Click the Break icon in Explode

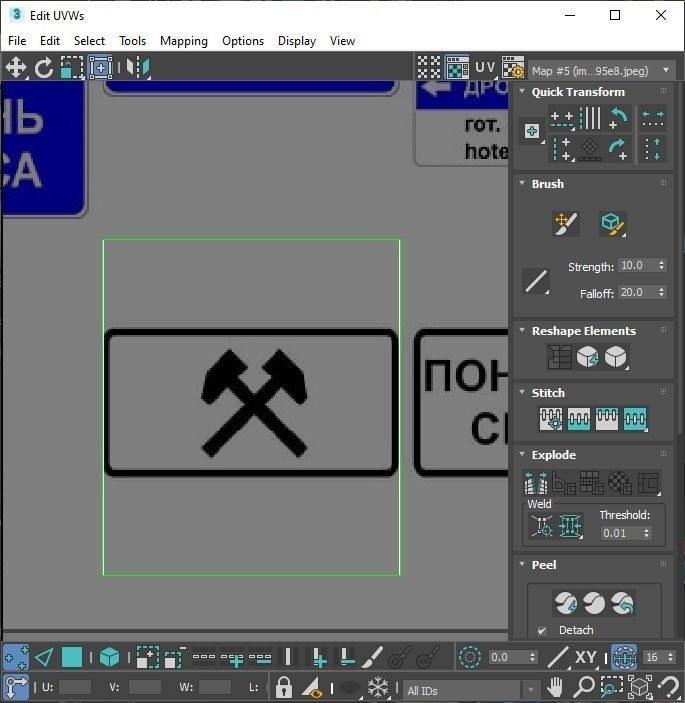tap(536, 483)
